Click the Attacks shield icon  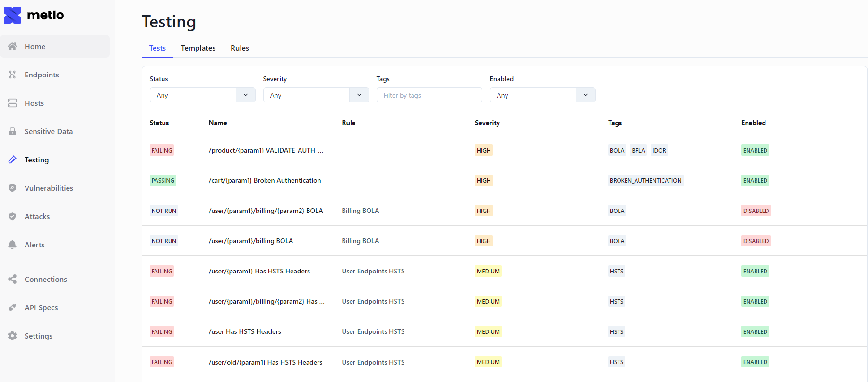click(x=12, y=216)
